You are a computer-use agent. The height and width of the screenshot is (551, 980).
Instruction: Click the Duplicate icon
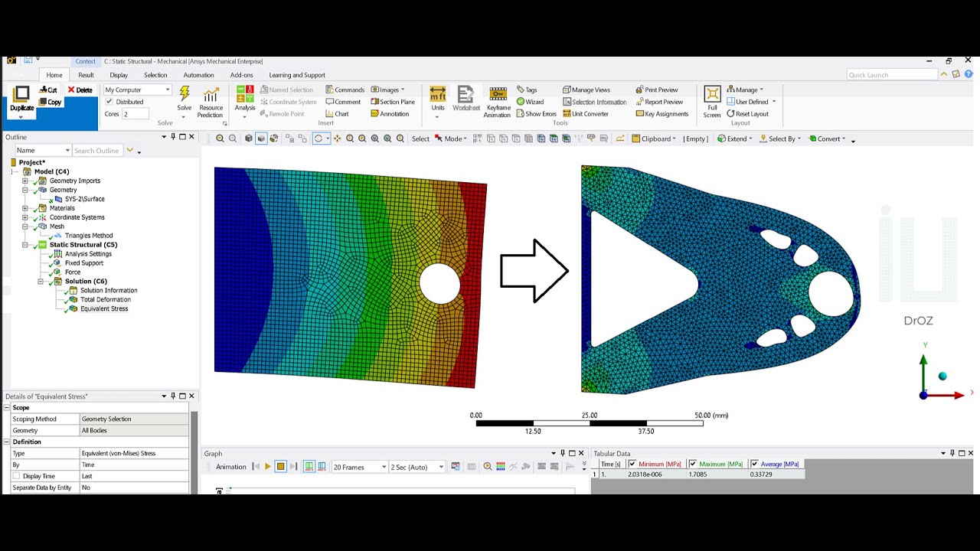coord(21,94)
